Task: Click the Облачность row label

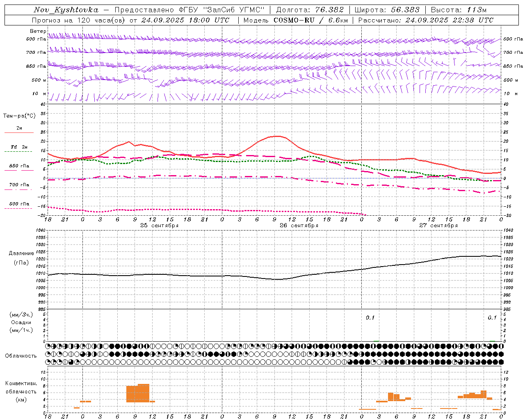Action: 21,356
